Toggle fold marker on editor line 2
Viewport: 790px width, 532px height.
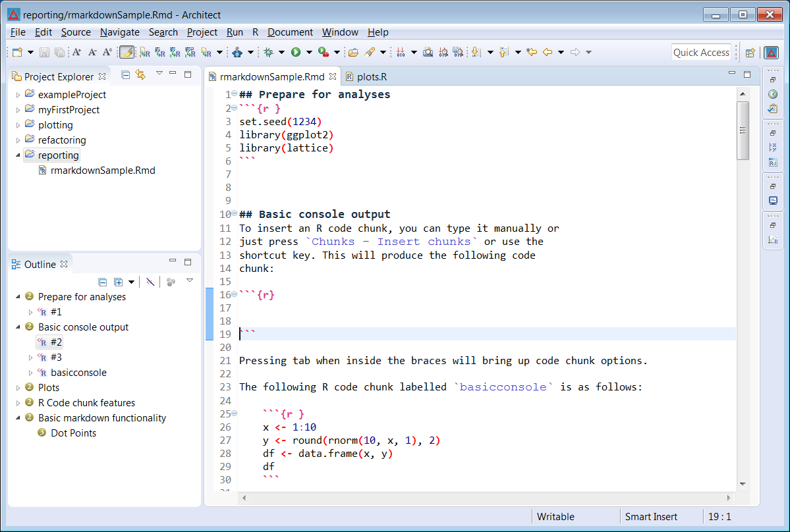coord(235,108)
